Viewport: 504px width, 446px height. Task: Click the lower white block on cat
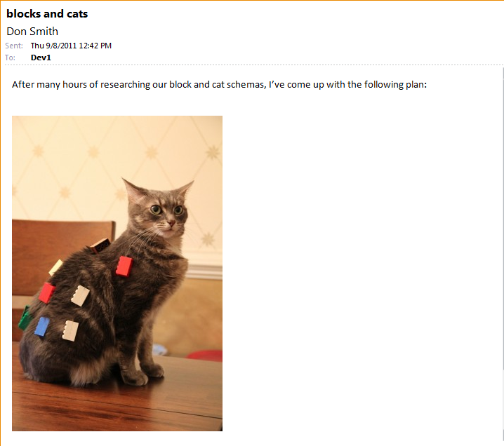70,330
